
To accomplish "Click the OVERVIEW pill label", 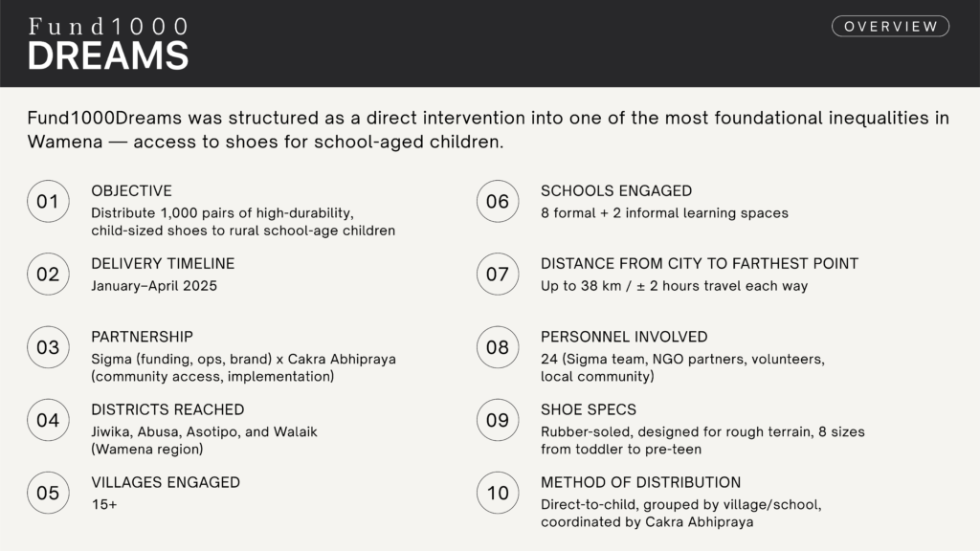I will pyautogui.click(x=890, y=27).
